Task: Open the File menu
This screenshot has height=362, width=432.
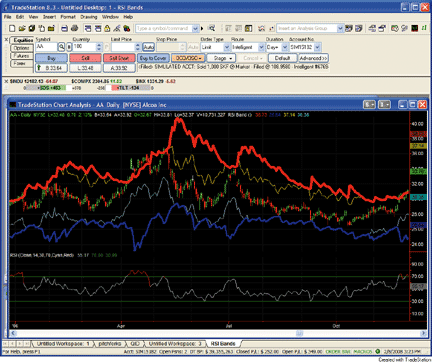Action: click(x=8, y=17)
